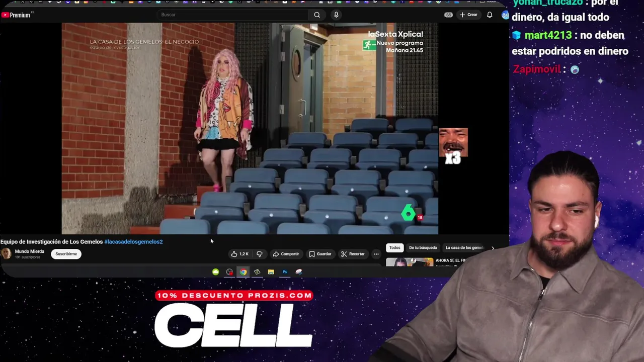
Task: Open the account avatar menu
Action: pos(505,15)
